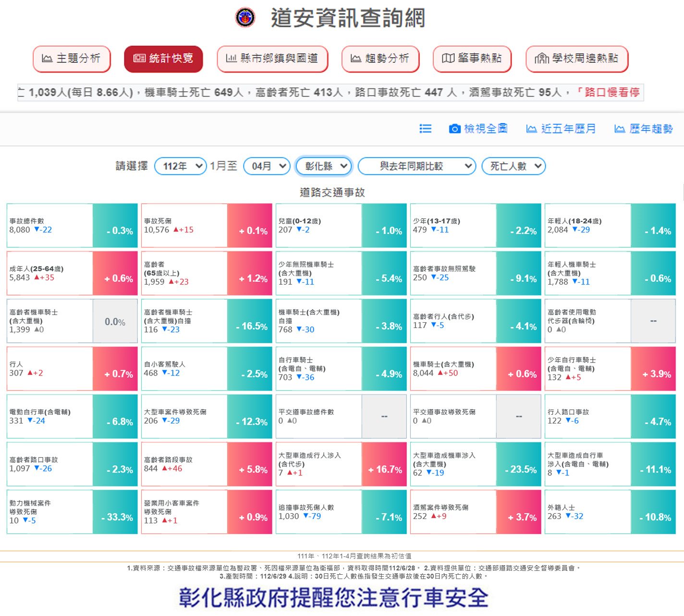Screen dimensions: 684x616
Task: Click the 酒駕案件導致死傷 statistic card
Action: [476, 512]
